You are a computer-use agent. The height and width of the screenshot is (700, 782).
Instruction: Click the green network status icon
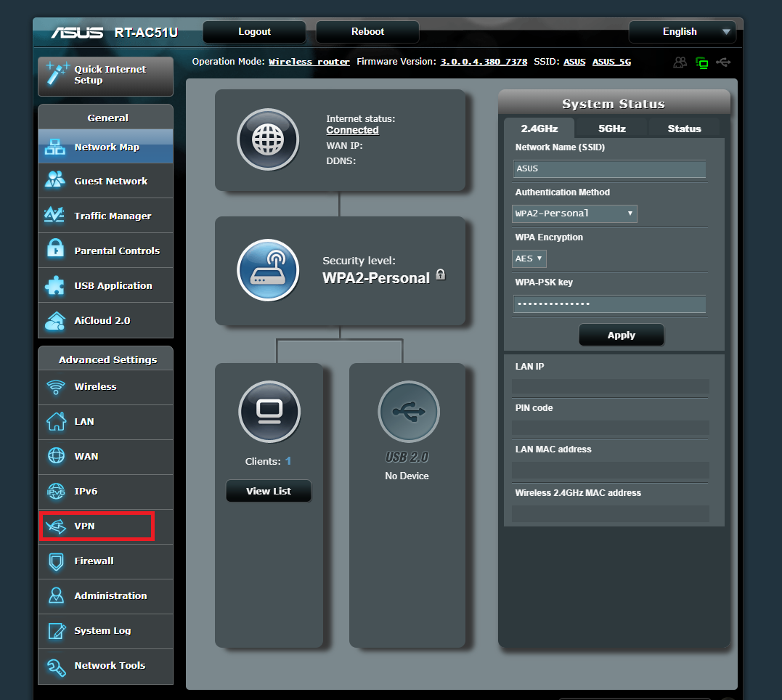click(701, 62)
